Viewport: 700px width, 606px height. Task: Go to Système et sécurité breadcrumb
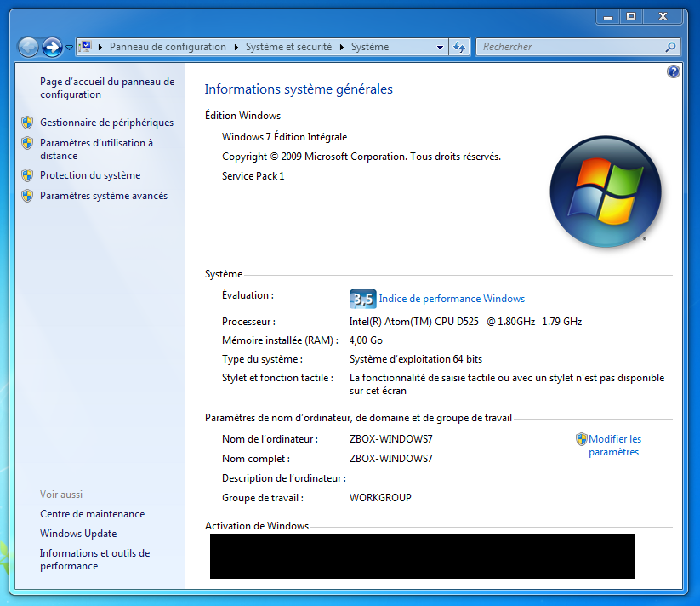pos(288,48)
